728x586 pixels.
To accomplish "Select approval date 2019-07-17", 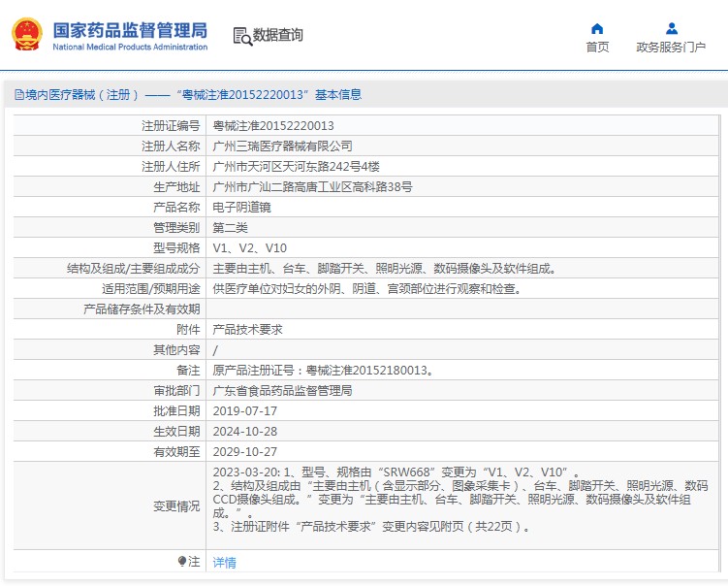I will point(244,411).
